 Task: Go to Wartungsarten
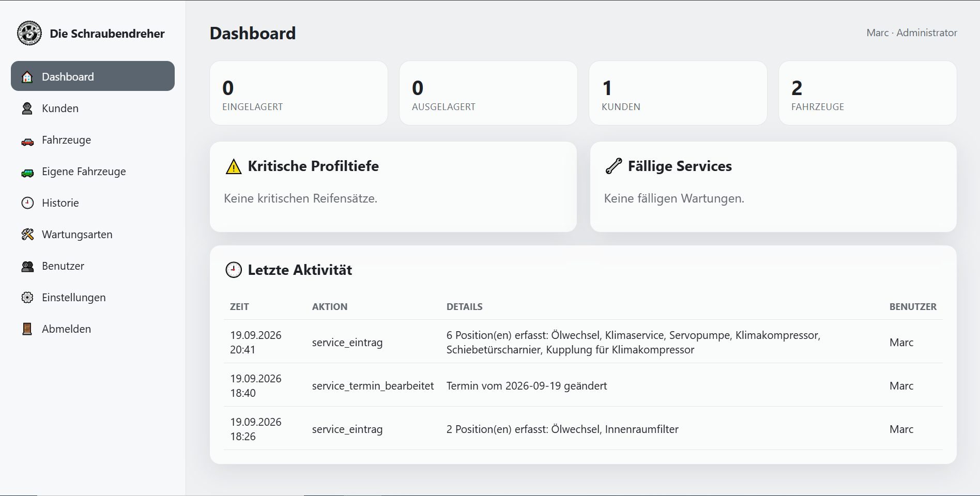(x=93, y=235)
